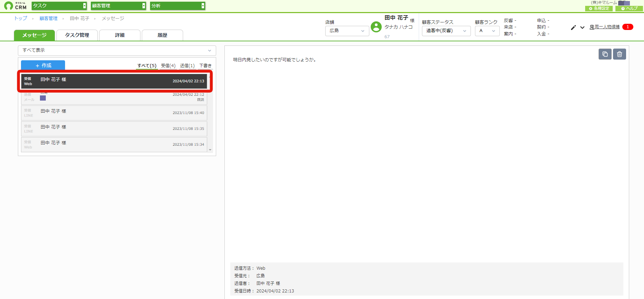This screenshot has width=644, height=299.
Task: Open the ヘルプ help button
Action: point(629,9)
